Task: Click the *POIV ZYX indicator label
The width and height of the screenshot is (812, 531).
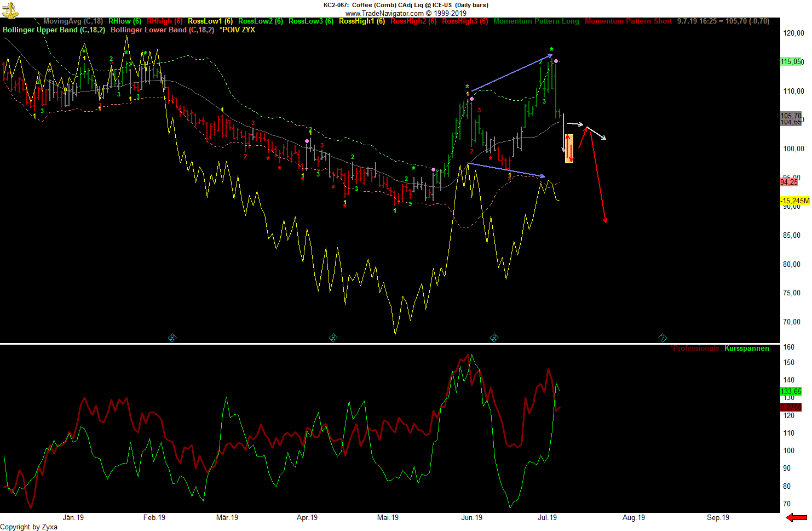Action: point(237,30)
